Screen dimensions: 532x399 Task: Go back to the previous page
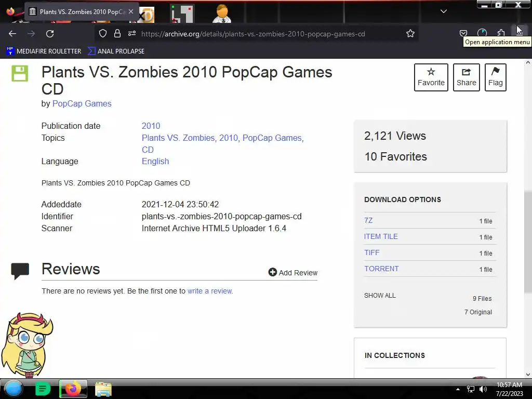click(12, 34)
